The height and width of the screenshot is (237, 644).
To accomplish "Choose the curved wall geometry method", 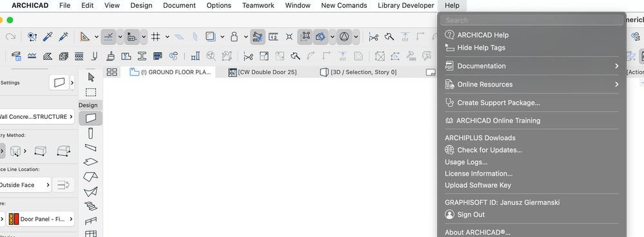I will pos(15,151).
